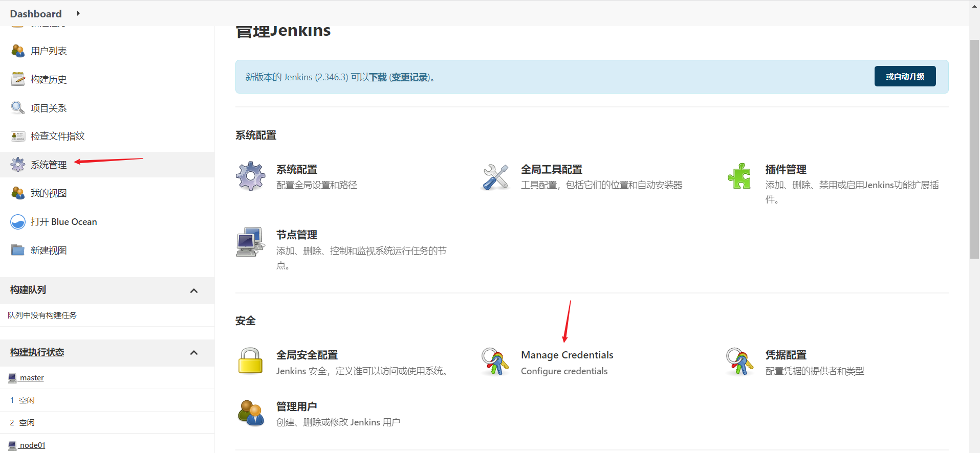Click the 或自动升级 button
This screenshot has width=980, height=453.
905,76
